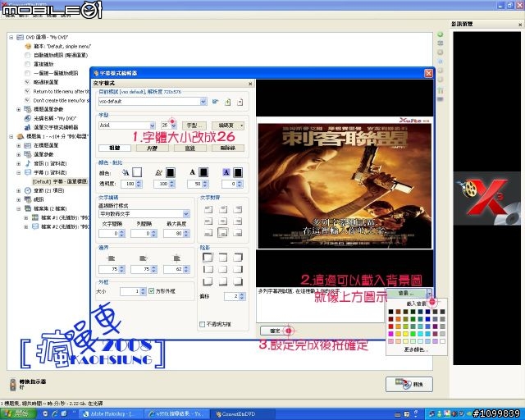Open the Arial font name dropdown
This screenshot has height=420, width=525.
(153, 126)
